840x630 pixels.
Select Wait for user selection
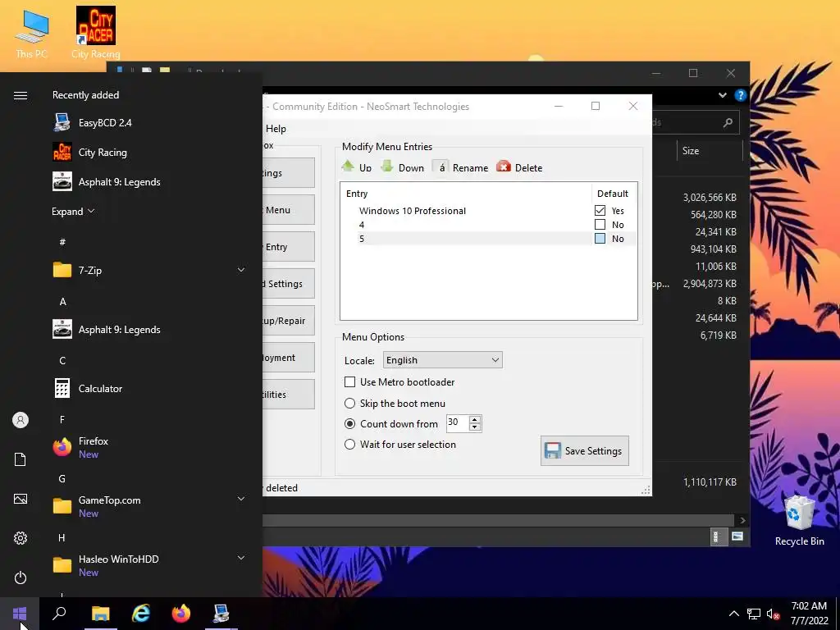tap(400, 444)
